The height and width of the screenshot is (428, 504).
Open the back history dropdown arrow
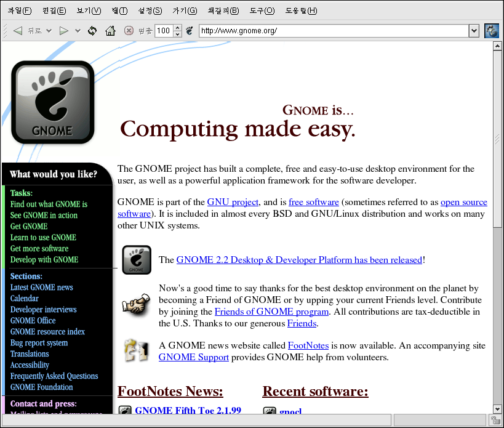[x=49, y=31]
